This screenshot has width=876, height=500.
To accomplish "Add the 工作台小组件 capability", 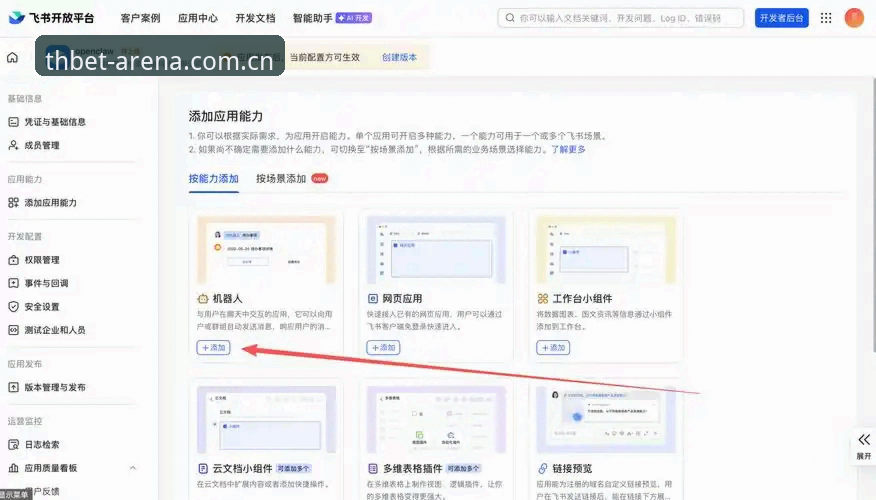I will pyautogui.click(x=553, y=347).
